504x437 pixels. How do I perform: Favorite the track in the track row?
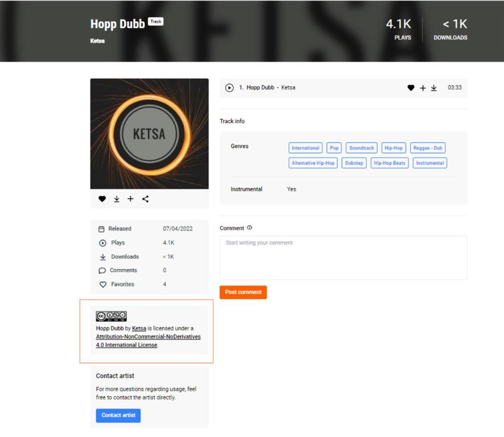pos(411,88)
